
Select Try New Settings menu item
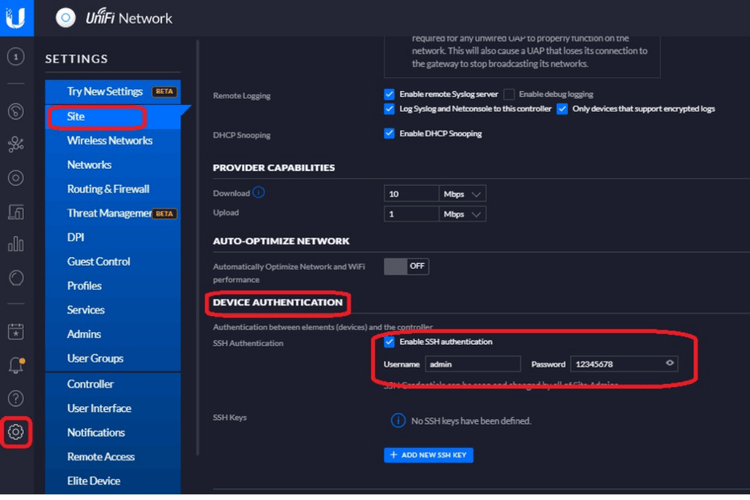pyautogui.click(x=113, y=91)
